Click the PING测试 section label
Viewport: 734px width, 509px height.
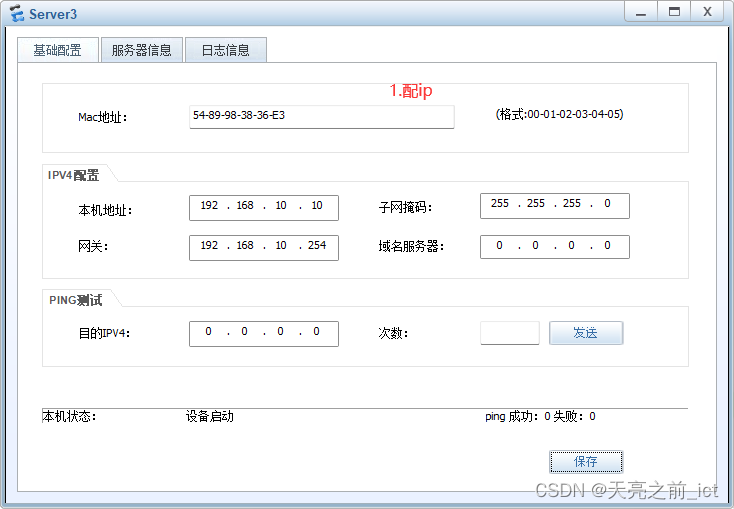75,300
